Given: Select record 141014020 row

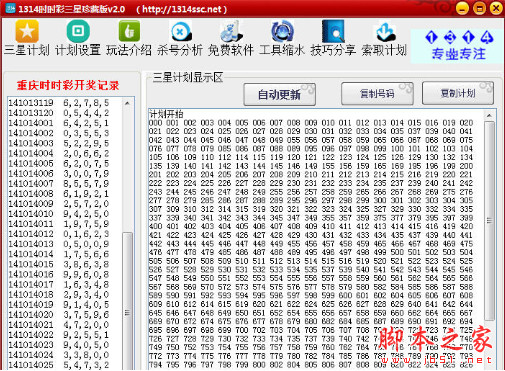Looking at the screenshot, I should (59, 314).
